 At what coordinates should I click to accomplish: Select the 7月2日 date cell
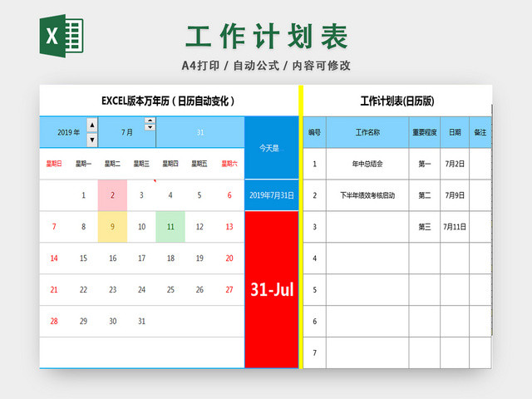point(455,164)
